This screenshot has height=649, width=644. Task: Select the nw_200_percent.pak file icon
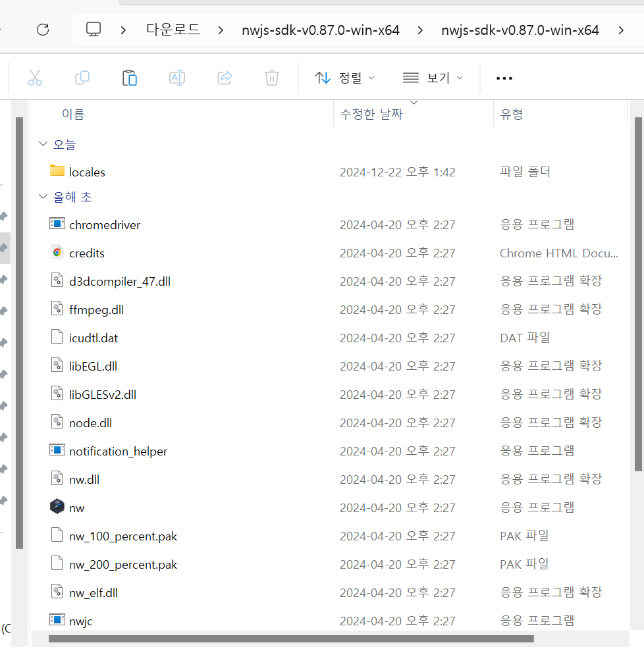tap(57, 563)
